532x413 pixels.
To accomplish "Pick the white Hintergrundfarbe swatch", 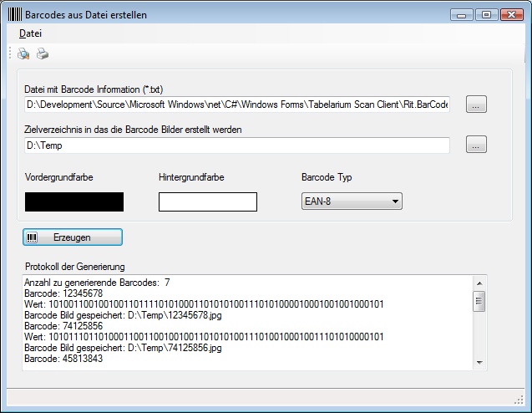I will [x=208, y=201].
